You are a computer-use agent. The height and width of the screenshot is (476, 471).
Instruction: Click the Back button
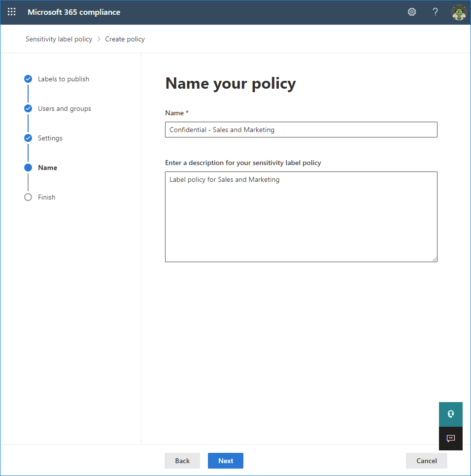point(182,461)
